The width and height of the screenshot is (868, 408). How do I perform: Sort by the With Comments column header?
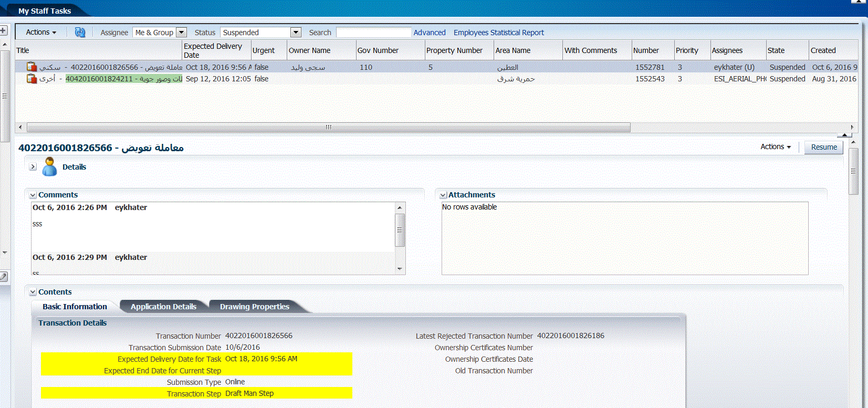pos(598,50)
